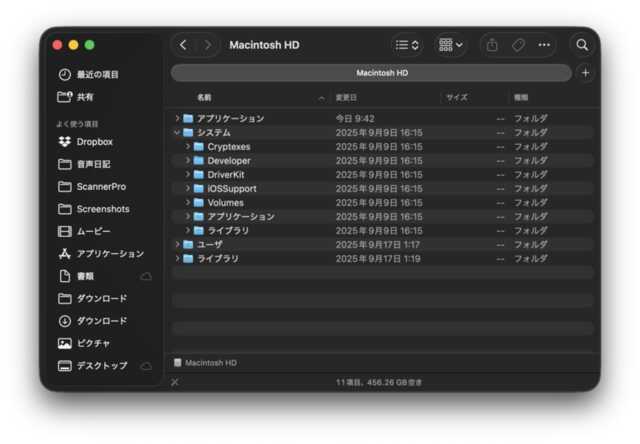
Task: Expand the top-level アプリケーション folder
Action: [x=177, y=118]
